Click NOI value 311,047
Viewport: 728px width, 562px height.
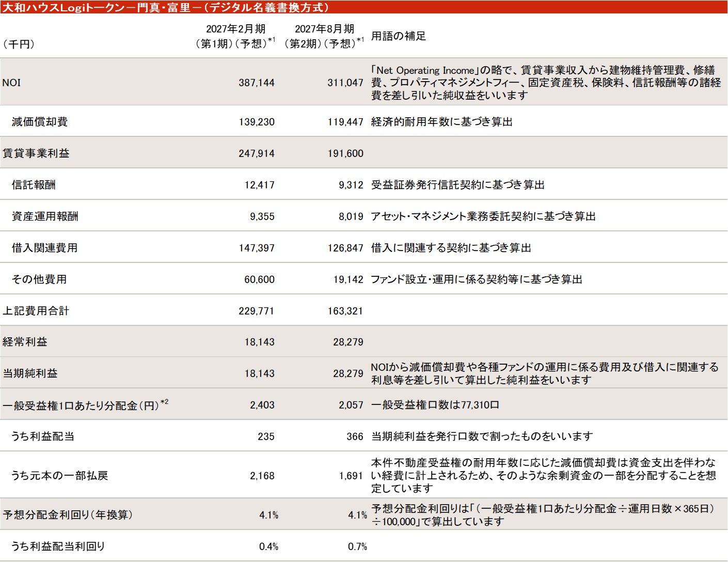coord(345,83)
